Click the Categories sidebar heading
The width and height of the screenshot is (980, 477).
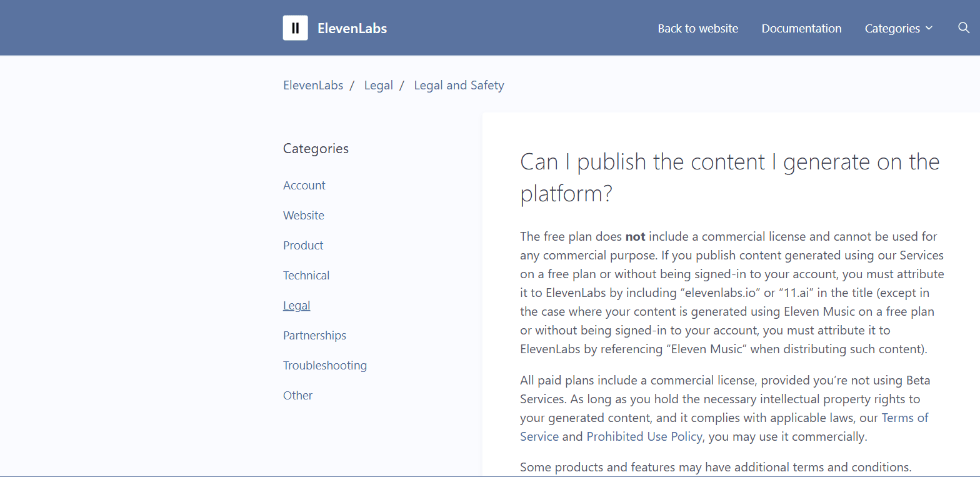[x=316, y=149]
